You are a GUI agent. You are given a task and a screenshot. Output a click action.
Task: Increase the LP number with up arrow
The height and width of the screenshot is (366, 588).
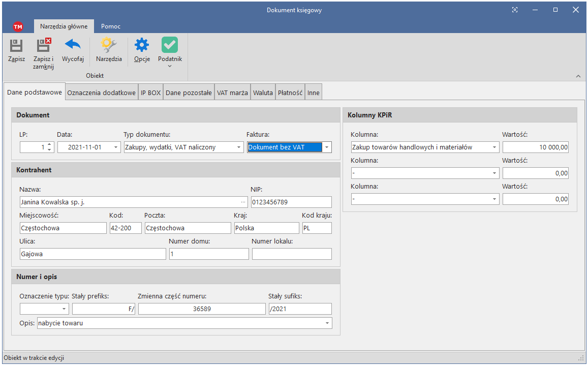(49, 145)
